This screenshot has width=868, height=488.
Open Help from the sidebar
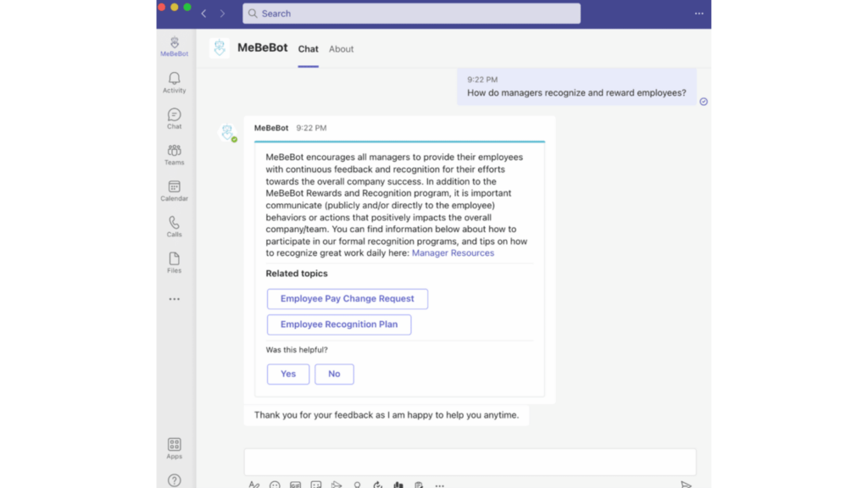175,480
